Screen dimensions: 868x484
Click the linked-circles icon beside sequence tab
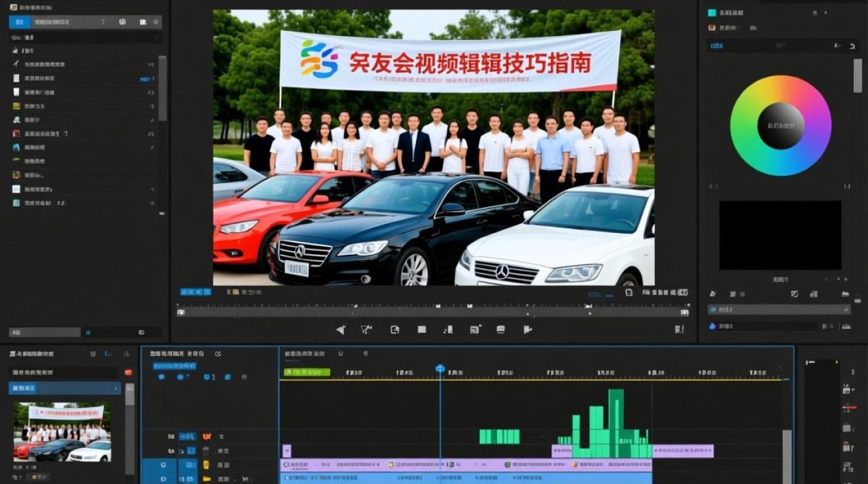click(x=218, y=354)
